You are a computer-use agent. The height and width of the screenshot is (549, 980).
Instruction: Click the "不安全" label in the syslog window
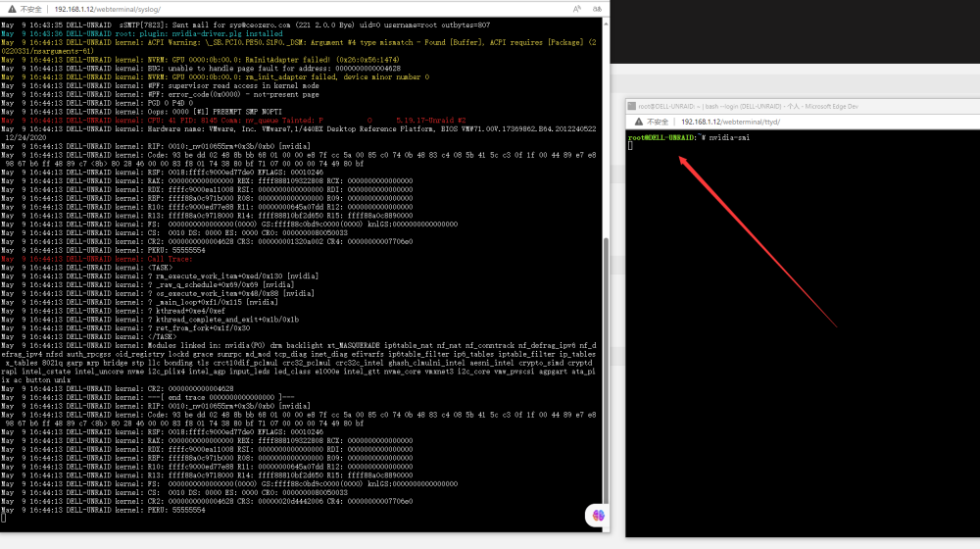31,10
